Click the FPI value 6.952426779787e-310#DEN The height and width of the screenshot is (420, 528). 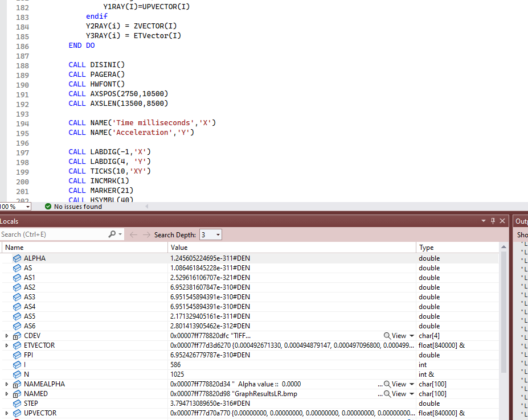coord(210,355)
